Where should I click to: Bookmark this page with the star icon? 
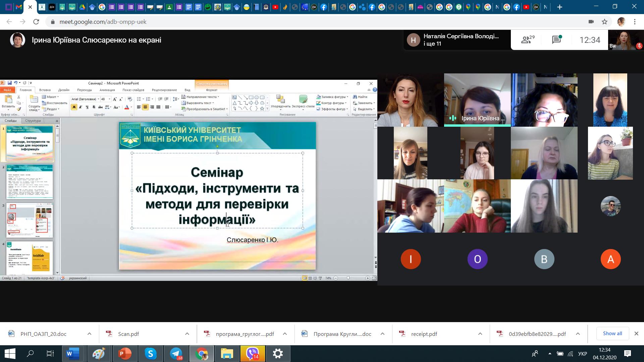point(604,22)
